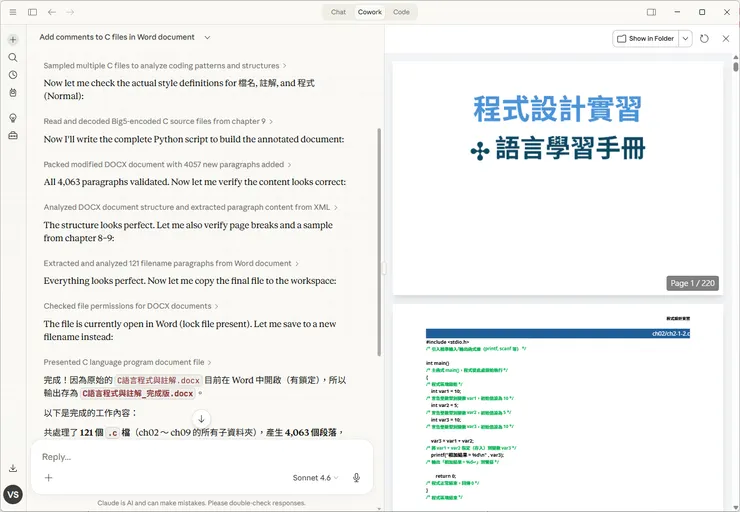740x512 pixels.
Task: Click 'Everything looks perfect' message text
Action: tap(190, 281)
